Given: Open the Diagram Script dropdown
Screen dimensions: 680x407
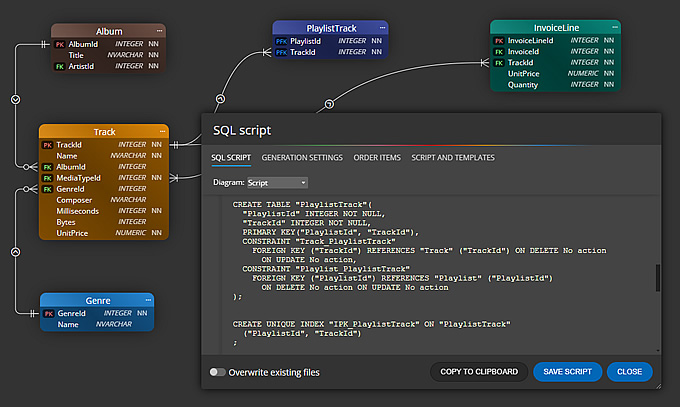Looking at the screenshot, I should (x=277, y=183).
